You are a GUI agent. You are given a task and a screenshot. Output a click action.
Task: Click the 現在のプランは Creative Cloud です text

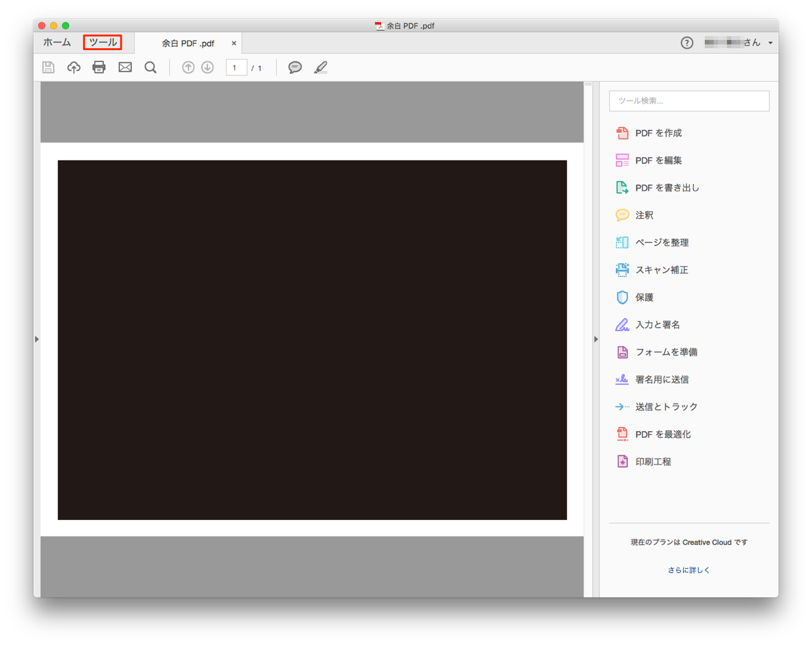689,542
